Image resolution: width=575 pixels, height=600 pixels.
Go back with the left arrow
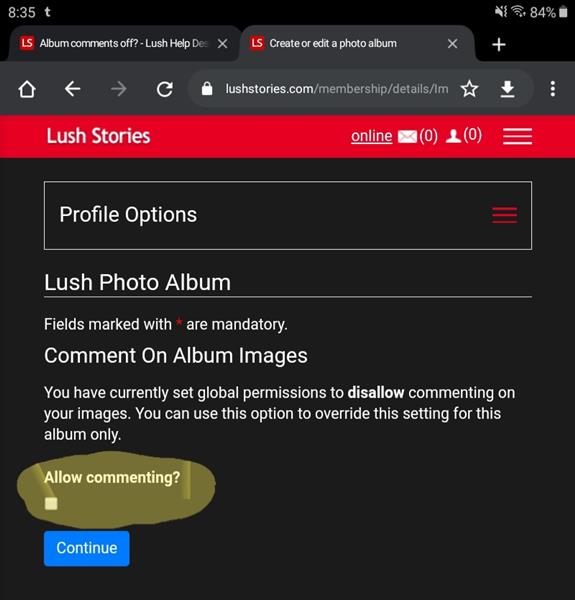(72, 89)
